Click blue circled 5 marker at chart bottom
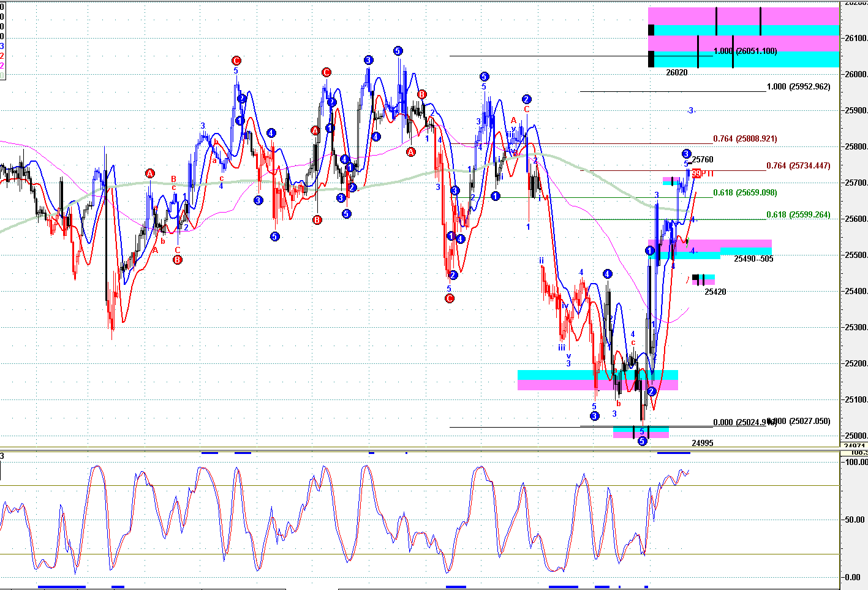 click(642, 441)
